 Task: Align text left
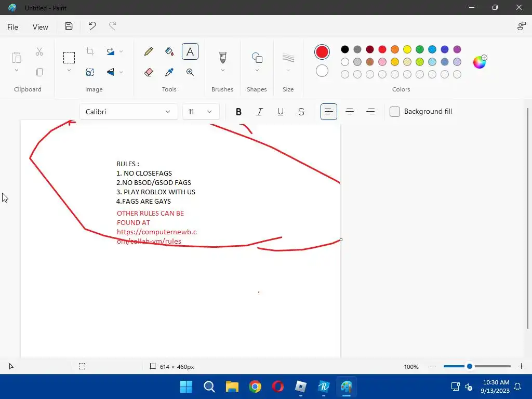click(328, 112)
